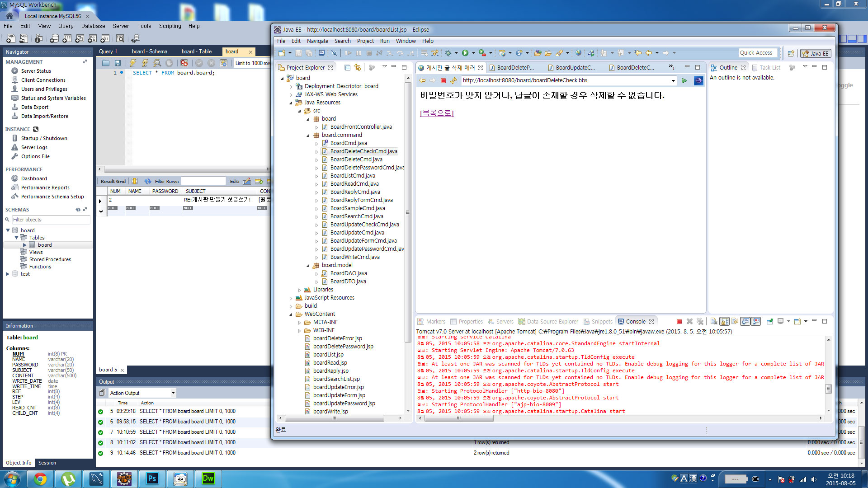Collapse src folder in Project Explorer
The image size is (868, 488).
click(299, 111)
